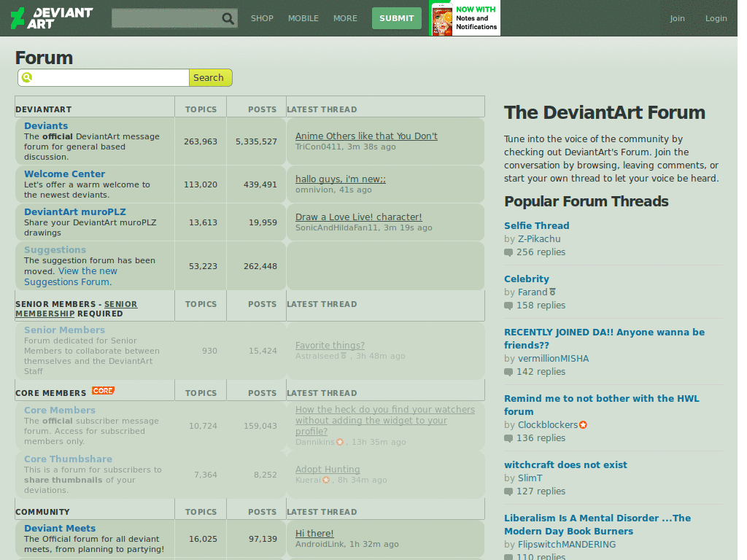Open thread Remind me to not bother with HWL

coord(602,405)
